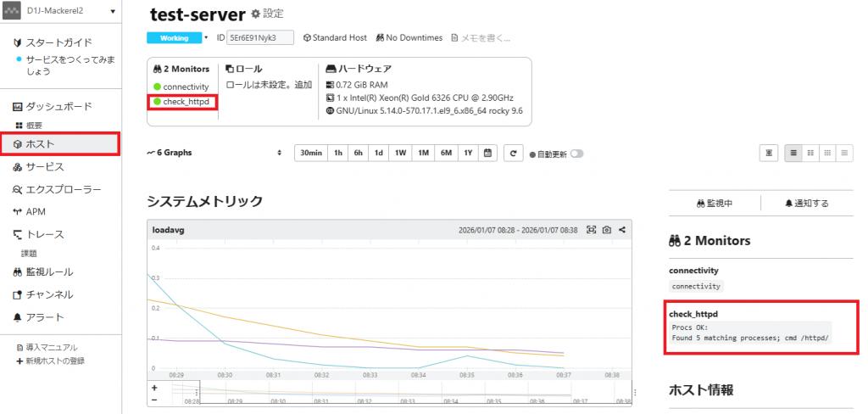
Task: Take a snapshot of loadavg graph
Action: pos(607,230)
